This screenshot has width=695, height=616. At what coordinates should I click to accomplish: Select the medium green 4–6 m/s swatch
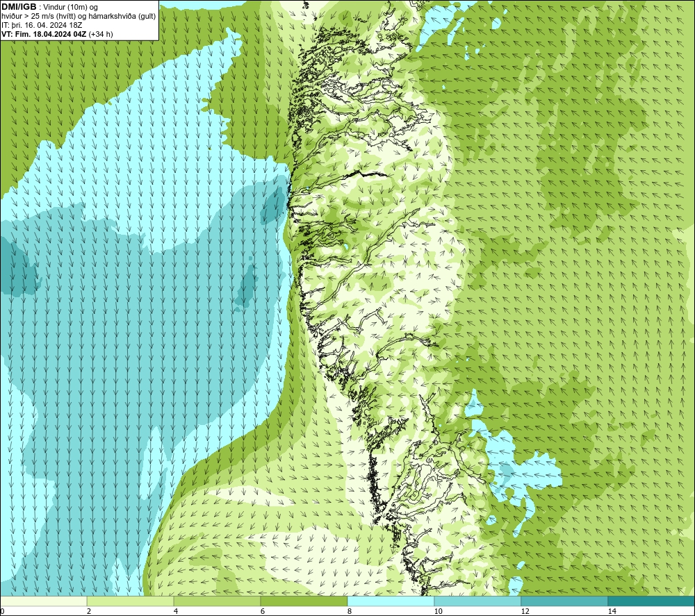pyautogui.click(x=217, y=601)
